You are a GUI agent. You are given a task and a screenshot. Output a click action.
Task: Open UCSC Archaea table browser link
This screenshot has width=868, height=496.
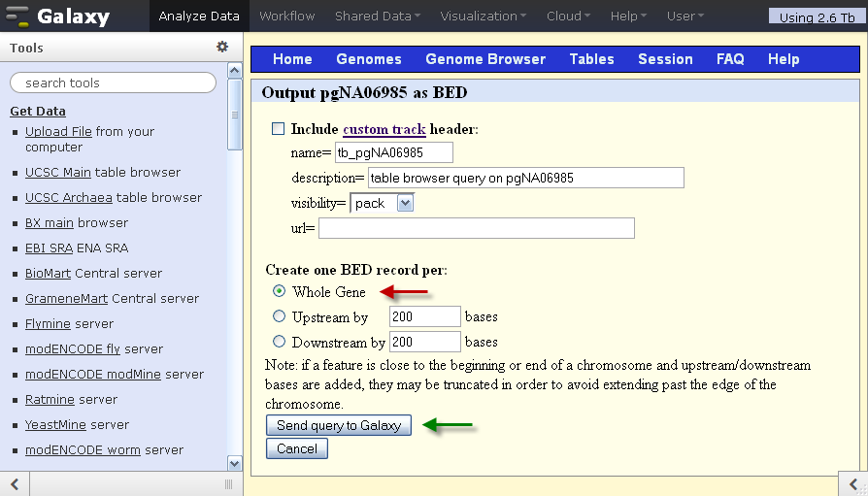pos(69,198)
